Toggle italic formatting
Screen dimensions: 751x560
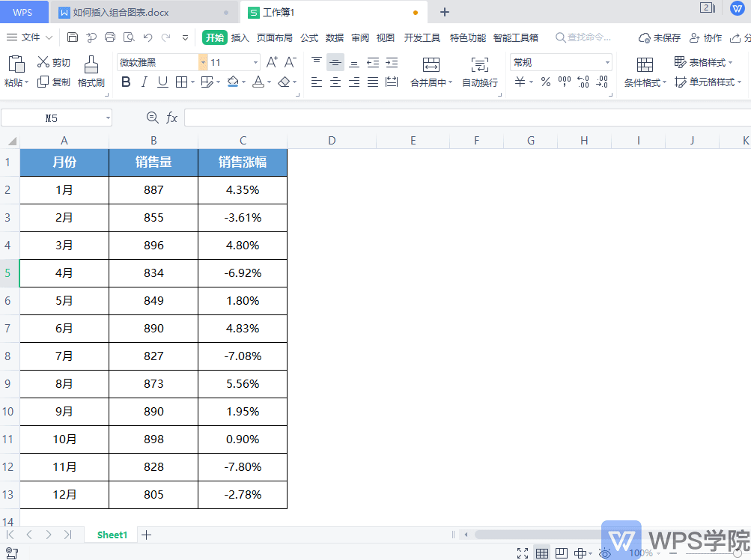(x=145, y=82)
